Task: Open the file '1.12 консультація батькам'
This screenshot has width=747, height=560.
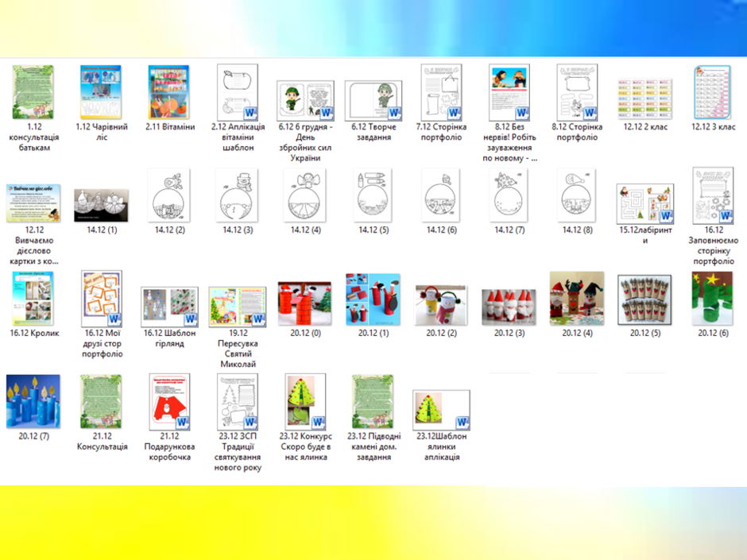Action: (x=33, y=92)
